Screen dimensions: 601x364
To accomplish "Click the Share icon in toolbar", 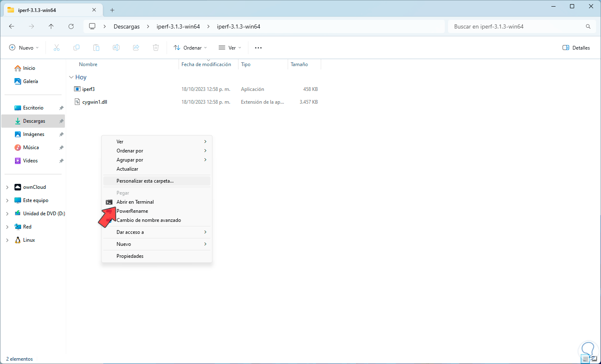I will coord(136,48).
